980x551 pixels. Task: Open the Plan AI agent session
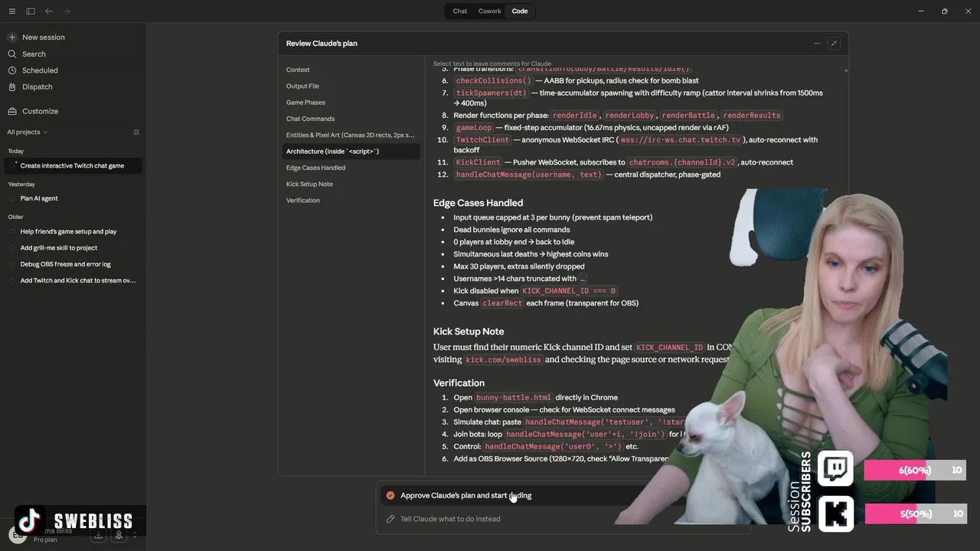pyautogui.click(x=39, y=198)
